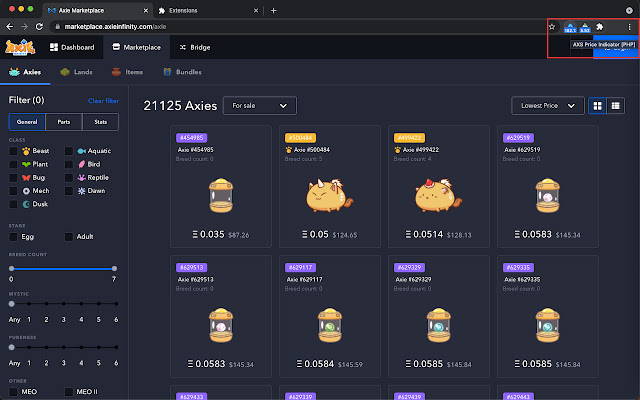The image size is (640, 400).
Task: Click the Axie #500484 beast image
Action: coord(329,195)
